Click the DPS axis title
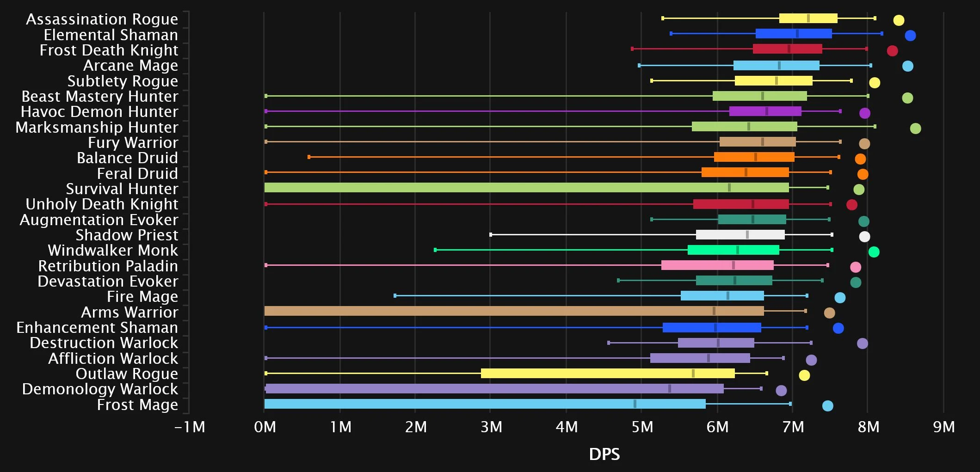 coord(604,454)
